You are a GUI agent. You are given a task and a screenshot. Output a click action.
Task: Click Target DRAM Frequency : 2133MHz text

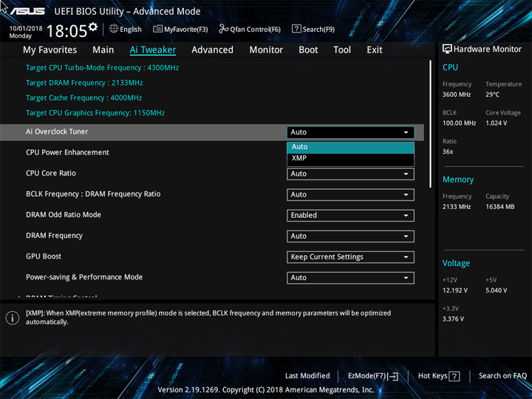(84, 83)
